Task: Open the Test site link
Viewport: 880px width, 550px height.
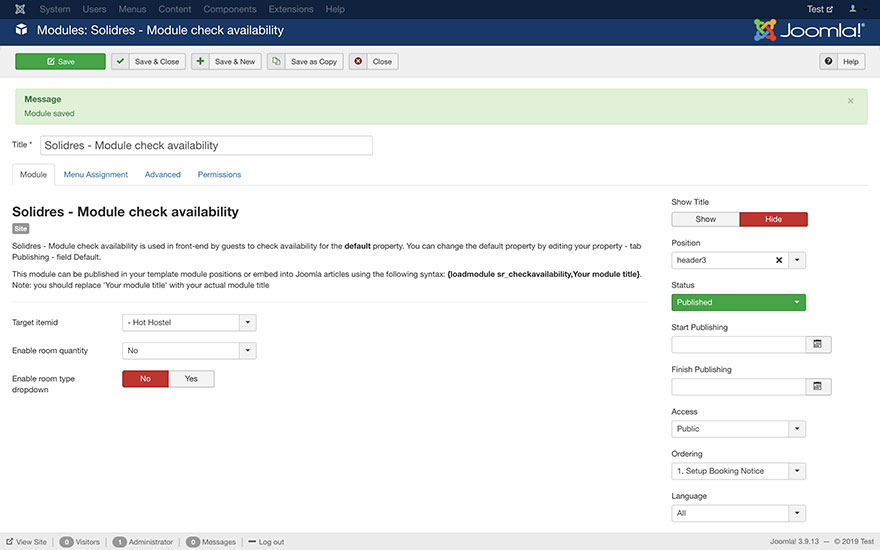Action: 820,9
